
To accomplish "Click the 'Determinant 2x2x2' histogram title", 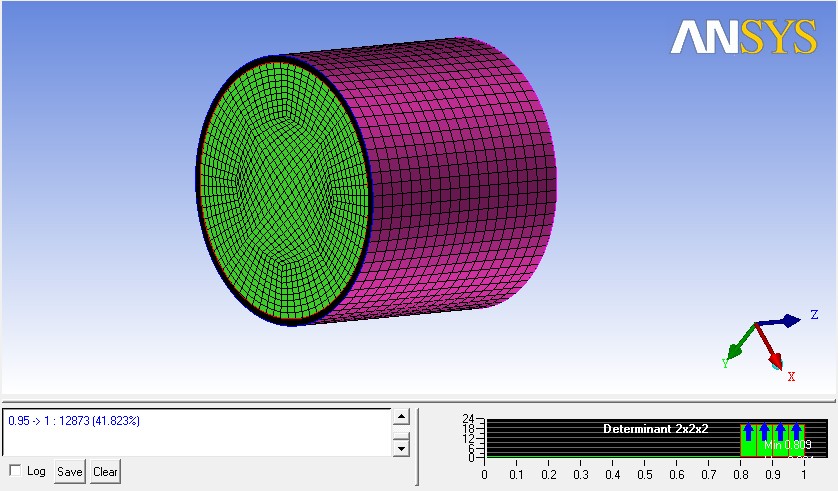I will (655, 428).
